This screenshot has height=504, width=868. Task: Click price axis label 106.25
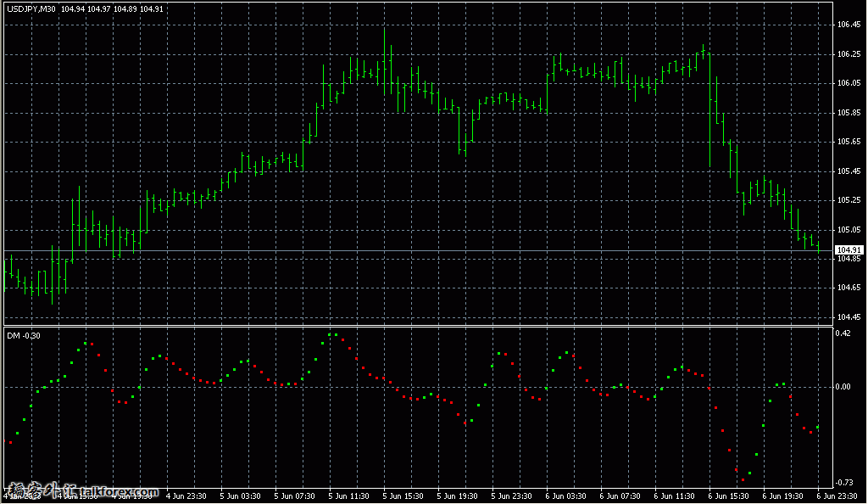(849, 53)
